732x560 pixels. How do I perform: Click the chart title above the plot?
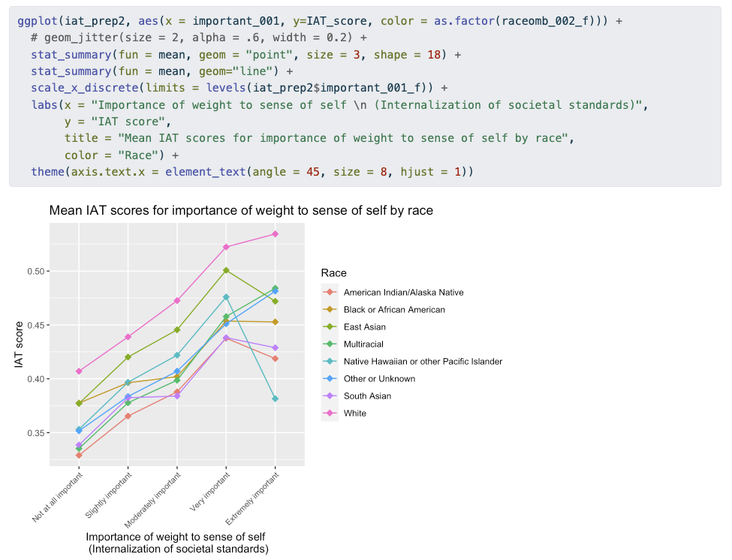coord(241,211)
